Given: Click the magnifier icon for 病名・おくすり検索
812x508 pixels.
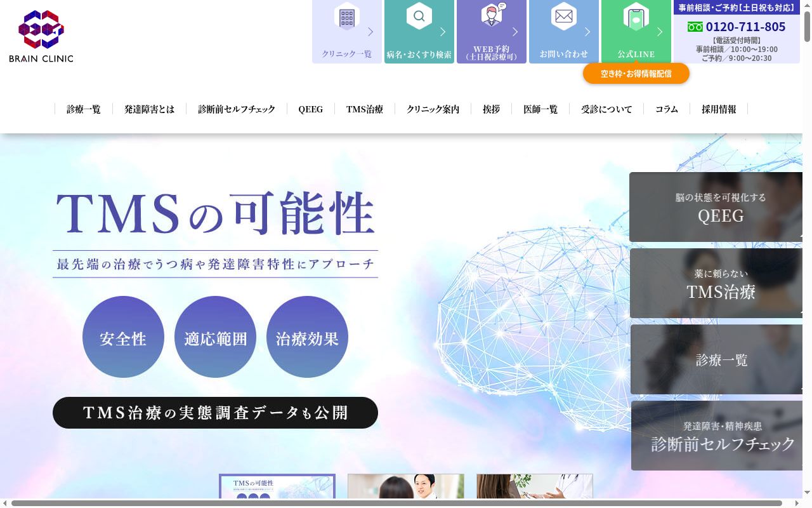Looking at the screenshot, I should click(x=419, y=16).
